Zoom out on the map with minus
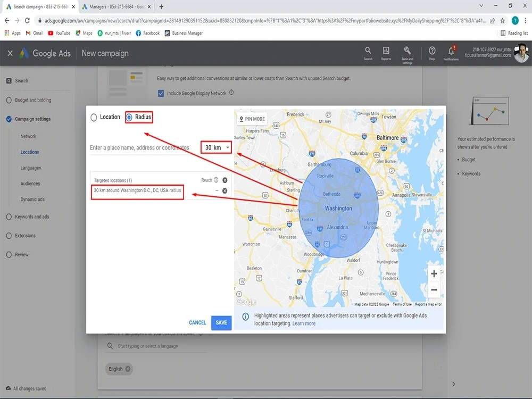Viewport: 532px width, 399px height. click(434, 290)
